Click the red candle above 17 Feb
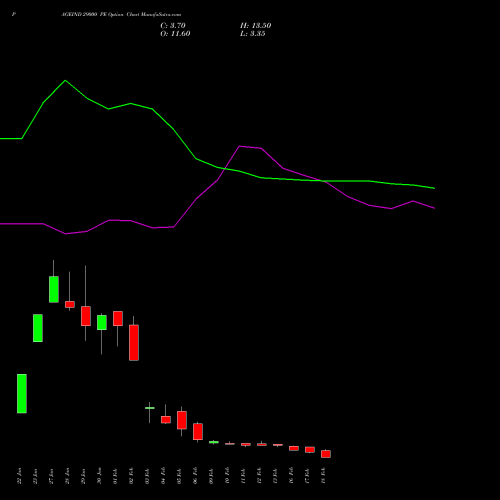Screen dimensions: 500x500 310,450
